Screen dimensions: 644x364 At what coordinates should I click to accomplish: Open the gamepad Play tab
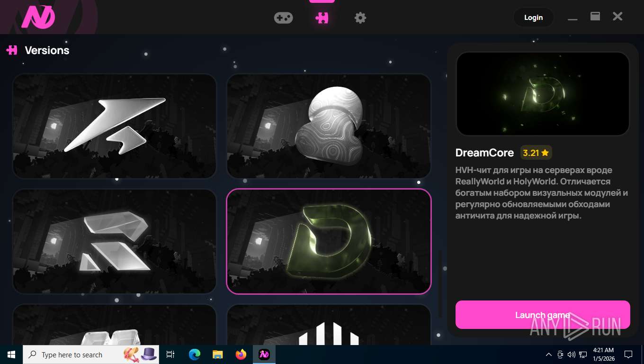283,18
